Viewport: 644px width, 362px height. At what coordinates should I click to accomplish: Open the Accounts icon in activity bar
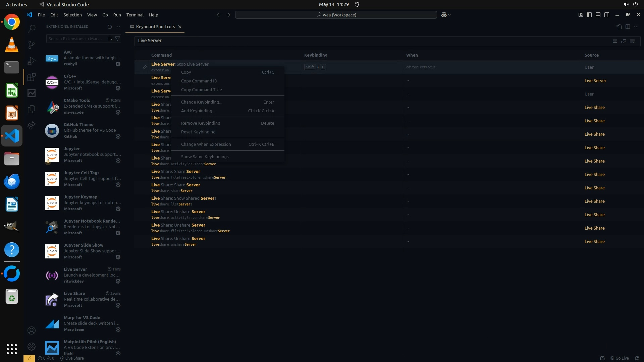[32, 330]
